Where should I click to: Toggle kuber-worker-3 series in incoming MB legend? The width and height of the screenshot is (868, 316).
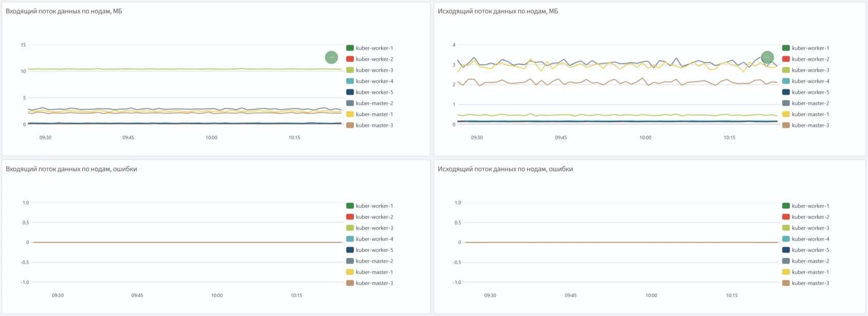coord(374,70)
